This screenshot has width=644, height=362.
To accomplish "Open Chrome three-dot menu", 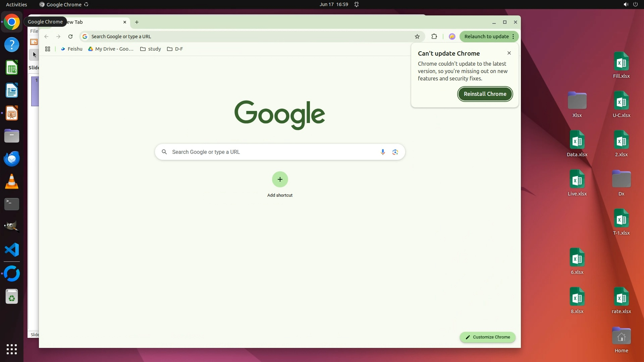I will point(513,37).
